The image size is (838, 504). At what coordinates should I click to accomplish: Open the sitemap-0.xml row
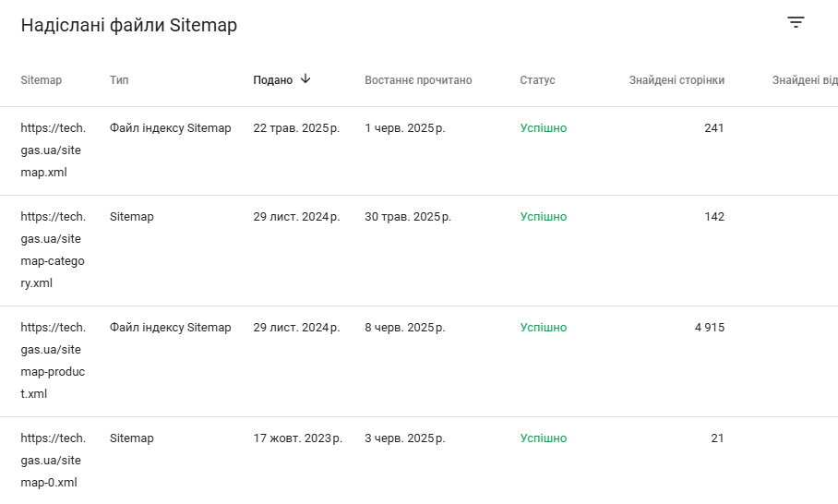click(x=419, y=461)
